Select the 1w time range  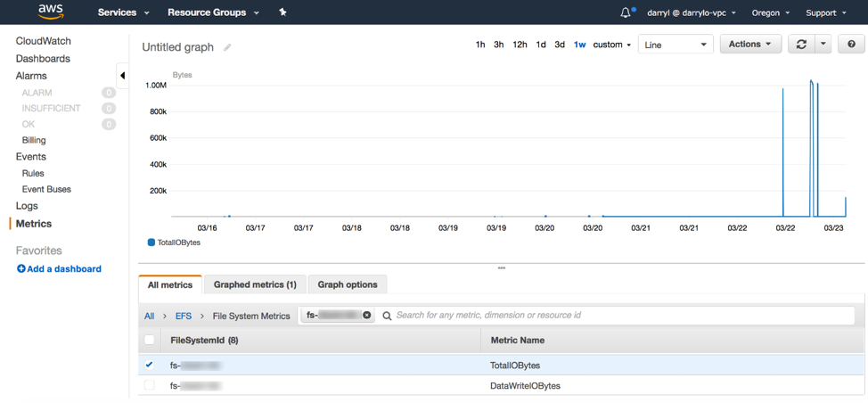[579, 45]
